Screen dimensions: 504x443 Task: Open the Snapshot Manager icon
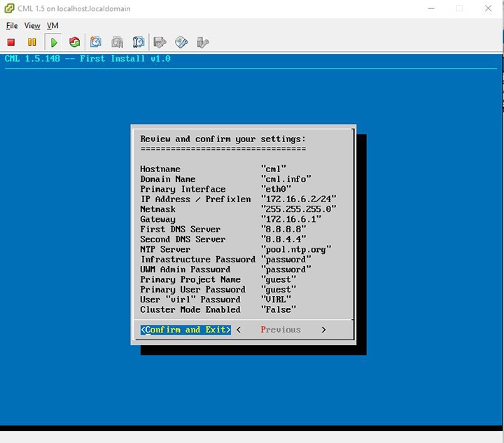139,42
